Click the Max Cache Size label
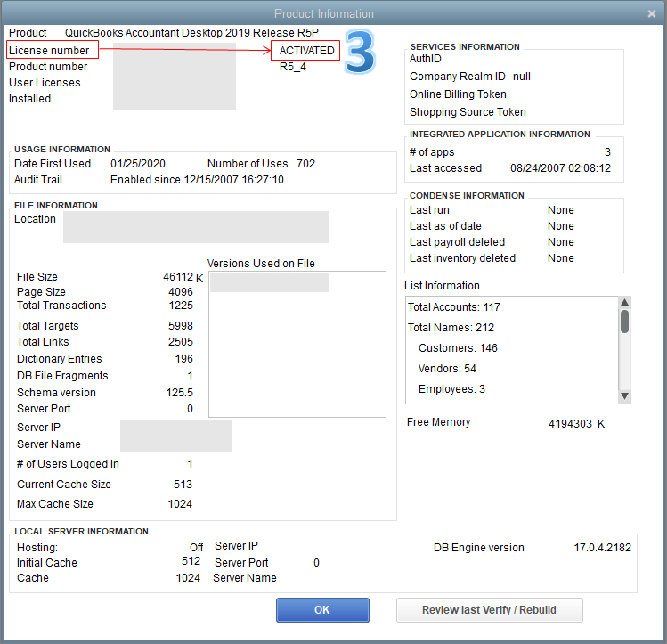The width and height of the screenshot is (667, 644). pyautogui.click(x=55, y=504)
